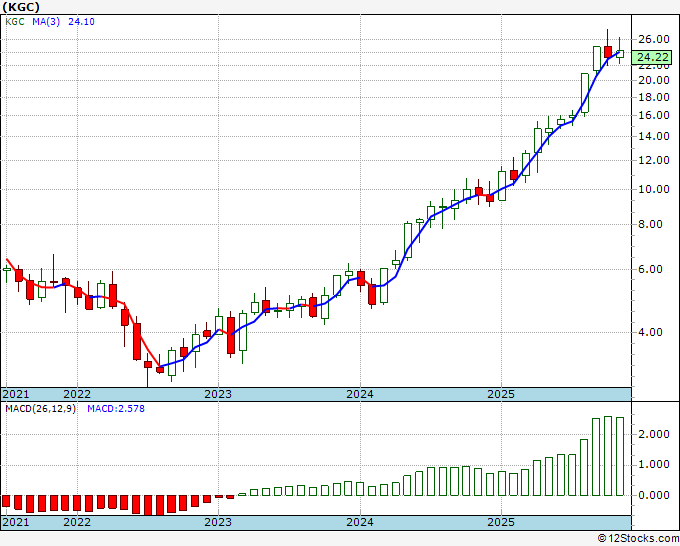Click the MACD(26,12,9) indicator label
This screenshot has width=680, height=546.
[x=40, y=409]
